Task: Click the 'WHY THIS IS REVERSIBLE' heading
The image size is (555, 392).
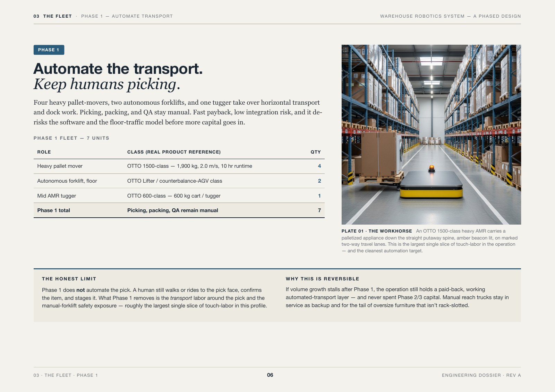Action: click(323, 279)
